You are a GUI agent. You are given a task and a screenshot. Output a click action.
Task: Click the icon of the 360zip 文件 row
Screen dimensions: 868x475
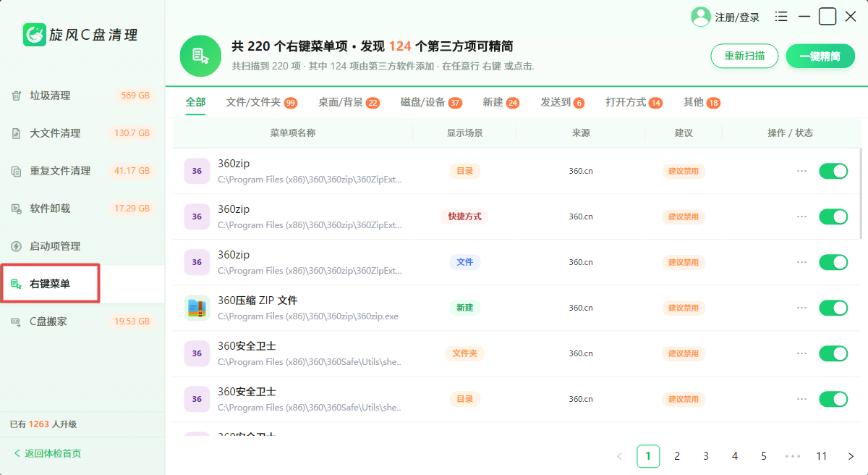(197, 262)
